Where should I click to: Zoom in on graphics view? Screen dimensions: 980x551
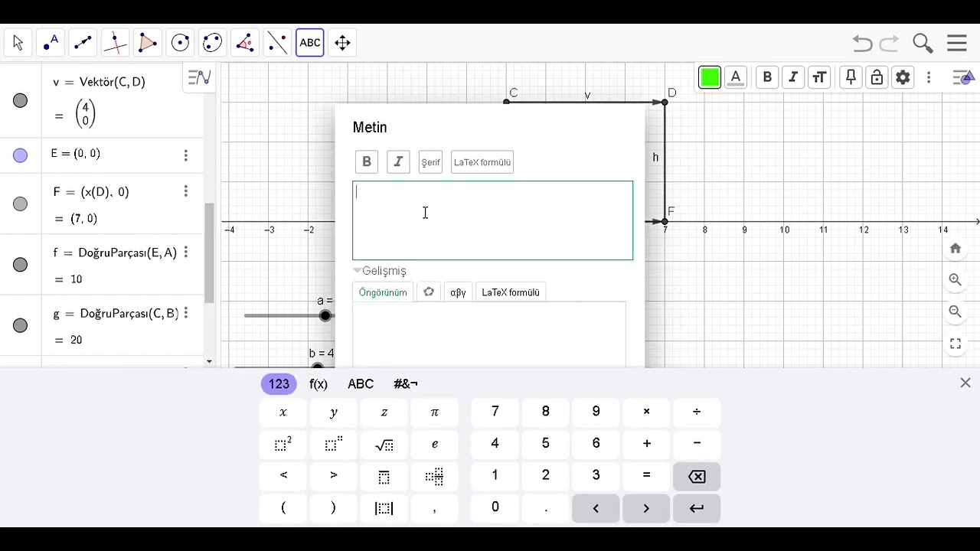tap(955, 280)
